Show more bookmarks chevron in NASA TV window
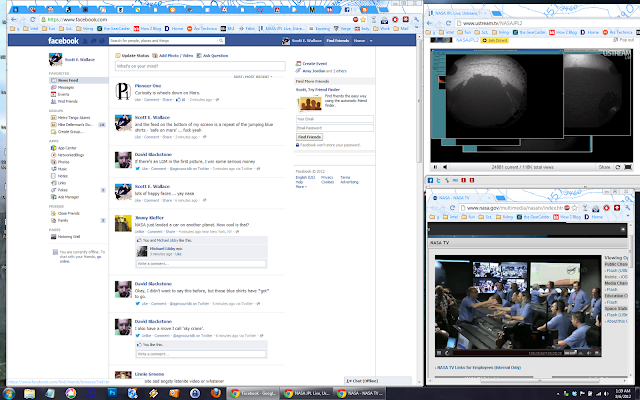The width and height of the screenshot is (640, 400). tap(629, 217)
